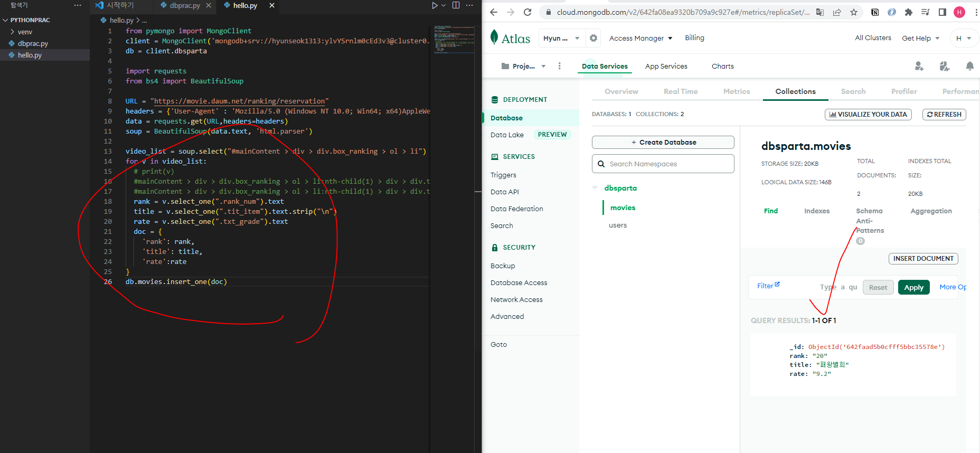Open the explorer panel more actions menu

coord(78,5)
